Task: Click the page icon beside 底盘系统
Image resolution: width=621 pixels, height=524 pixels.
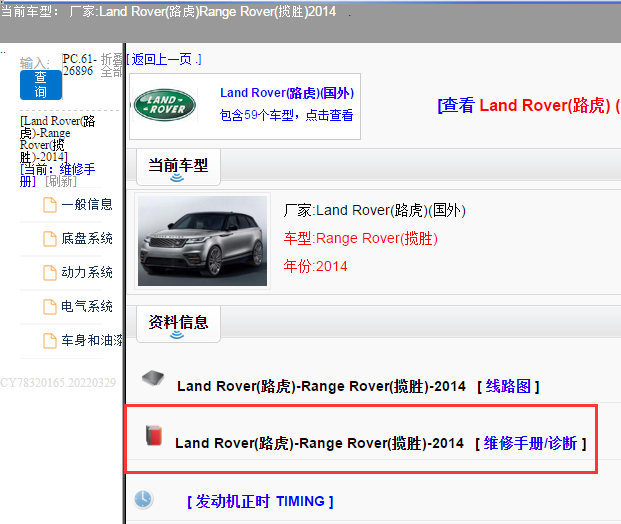Action: tap(50, 239)
